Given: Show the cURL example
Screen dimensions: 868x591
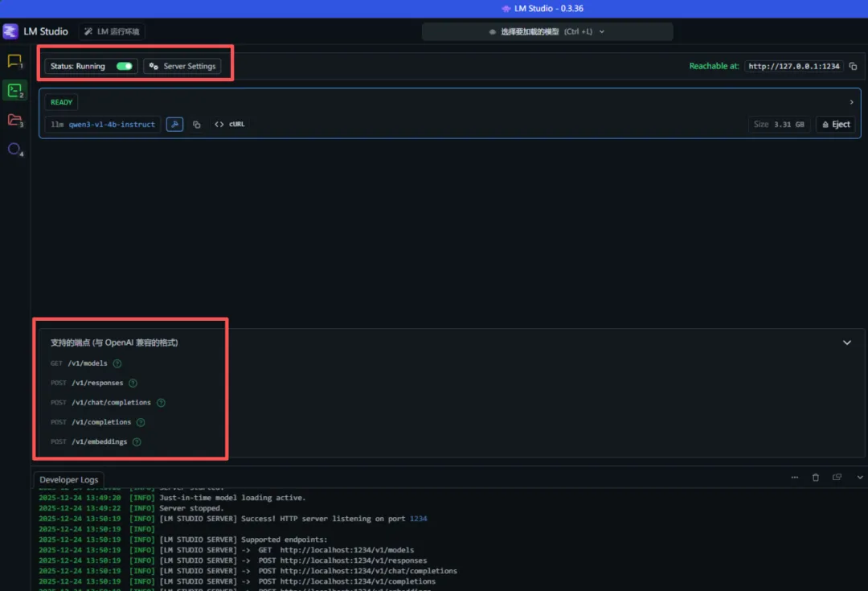Looking at the screenshot, I should [230, 124].
